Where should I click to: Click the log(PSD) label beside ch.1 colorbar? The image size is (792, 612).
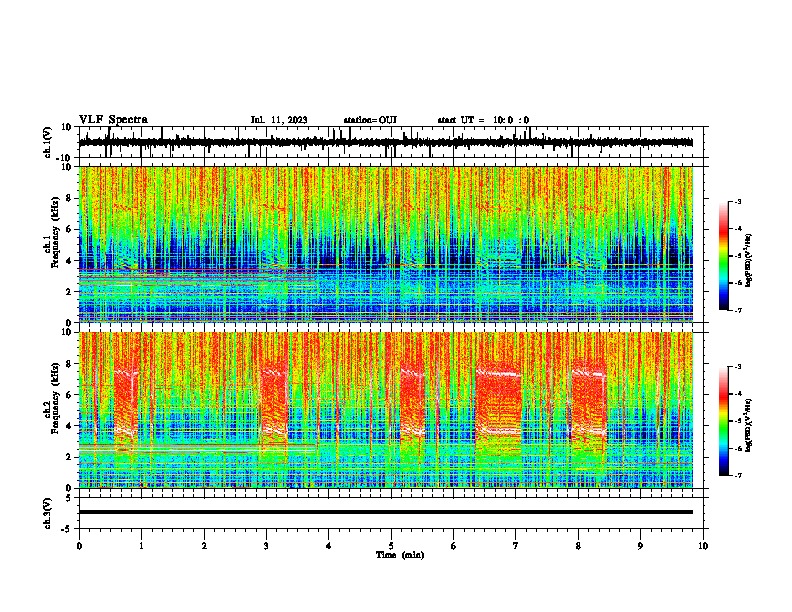coord(748,261)
